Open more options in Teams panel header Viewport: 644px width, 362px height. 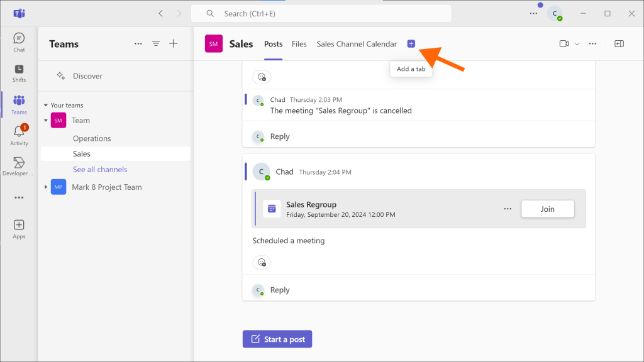138,43
